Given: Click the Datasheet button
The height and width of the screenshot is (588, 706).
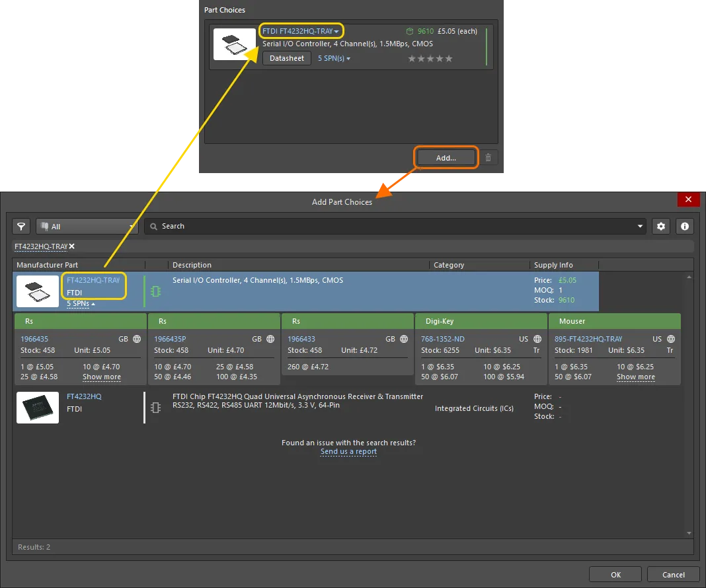Looking at the screenshot, I should coord(286,58).
